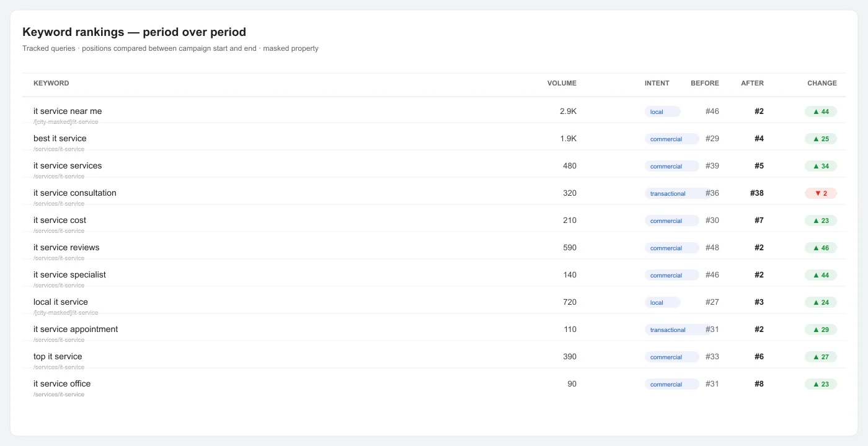Click the local intent badge for 'local it service'
868x446 pixels.
663,302
